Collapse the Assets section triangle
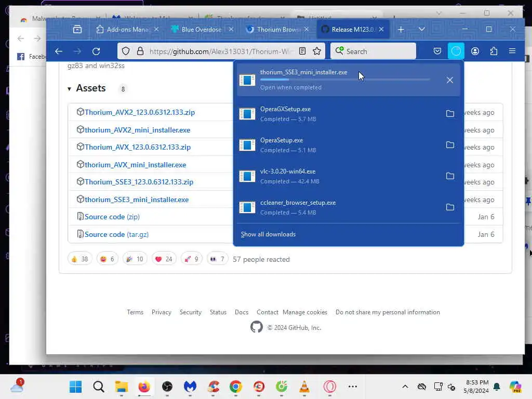532x399 pixels. tap(69, 89)
